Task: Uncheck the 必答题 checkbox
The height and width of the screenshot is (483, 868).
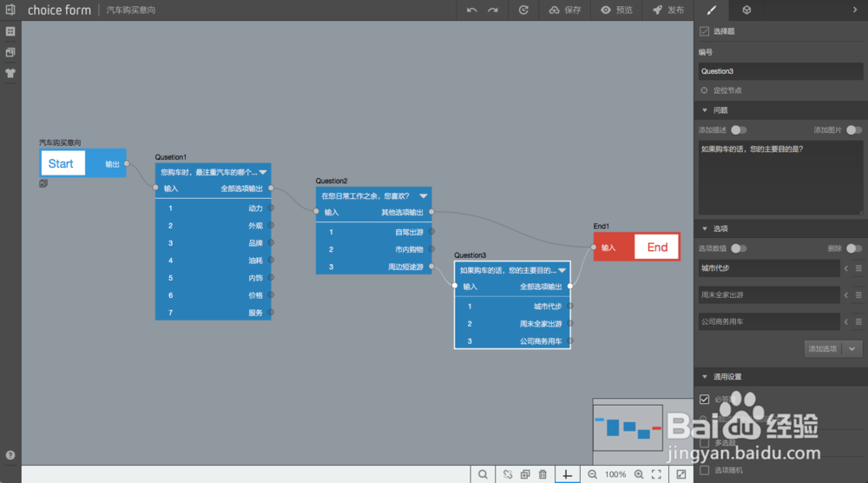Action: [704, 400]
